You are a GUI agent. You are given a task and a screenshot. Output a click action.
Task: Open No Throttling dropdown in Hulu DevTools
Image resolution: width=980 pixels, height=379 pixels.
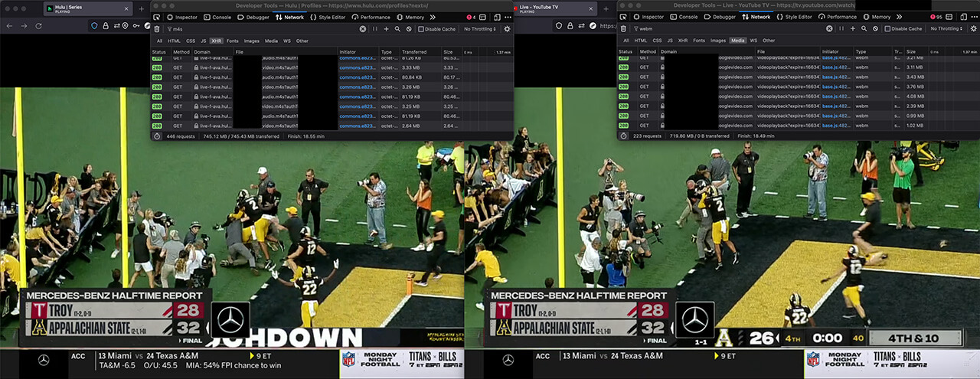click(x=480, y=29)
